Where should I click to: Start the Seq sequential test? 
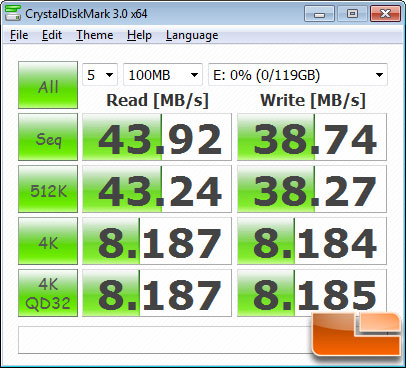click(x=48, y=137)
